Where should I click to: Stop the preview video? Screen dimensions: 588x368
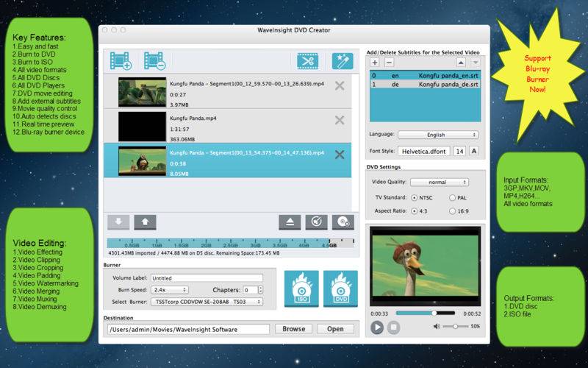pyautogui.click(x=393, y=327)
